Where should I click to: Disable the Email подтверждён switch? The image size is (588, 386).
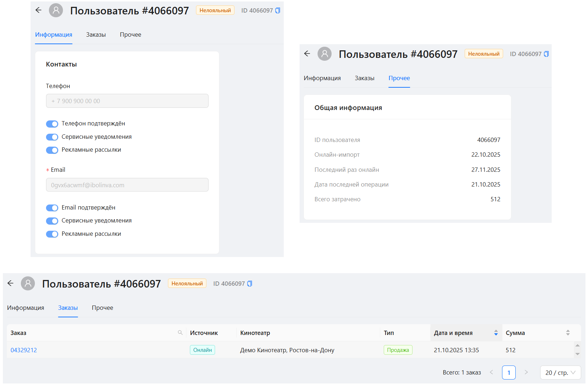[x=52, y=208]
